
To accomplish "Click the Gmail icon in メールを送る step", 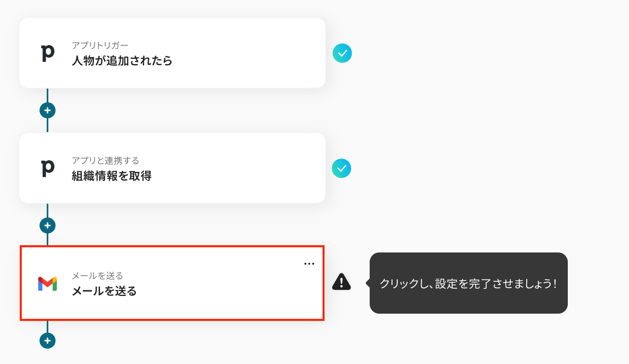I will pyautogui.click(x=48, y=283).
